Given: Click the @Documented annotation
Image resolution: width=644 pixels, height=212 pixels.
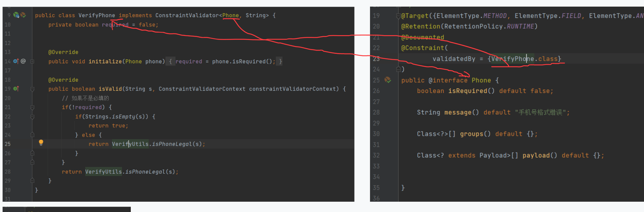Looking at the screenshot, I should 423,37.
